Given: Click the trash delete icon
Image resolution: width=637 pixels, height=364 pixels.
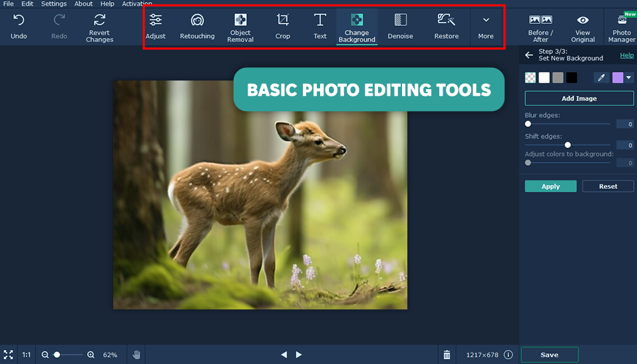Looking at the screenshot, I should tap(447, 355).
